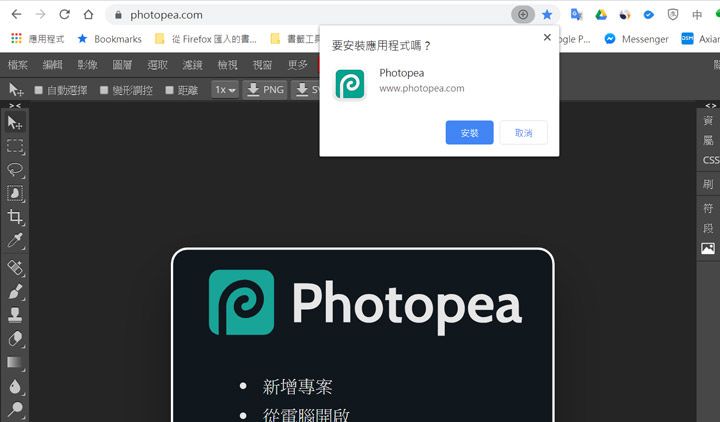The height and width of the screenshot is (422, 720).
Task: Click the bookmark star in address bar
Action: [547, 15]
